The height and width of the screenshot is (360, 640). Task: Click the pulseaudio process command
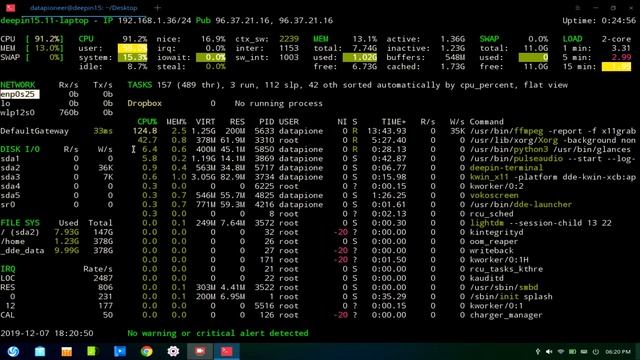(x=553, y=158)
